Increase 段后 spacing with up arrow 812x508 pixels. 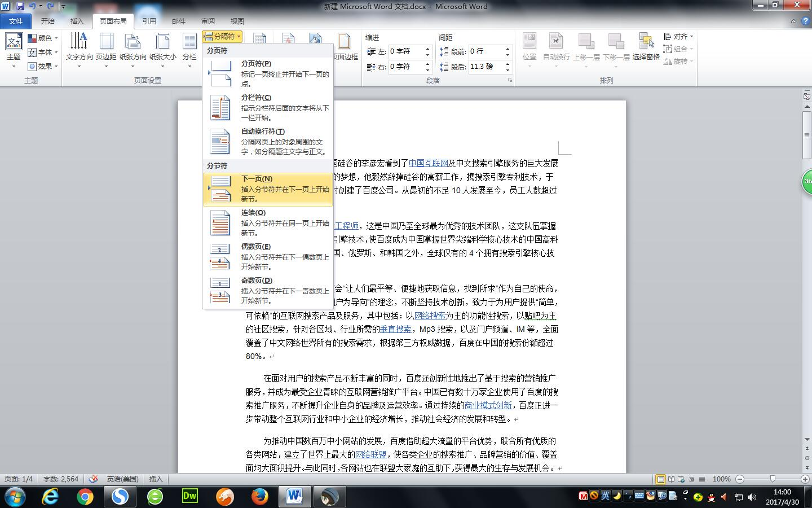pos(507,63)
